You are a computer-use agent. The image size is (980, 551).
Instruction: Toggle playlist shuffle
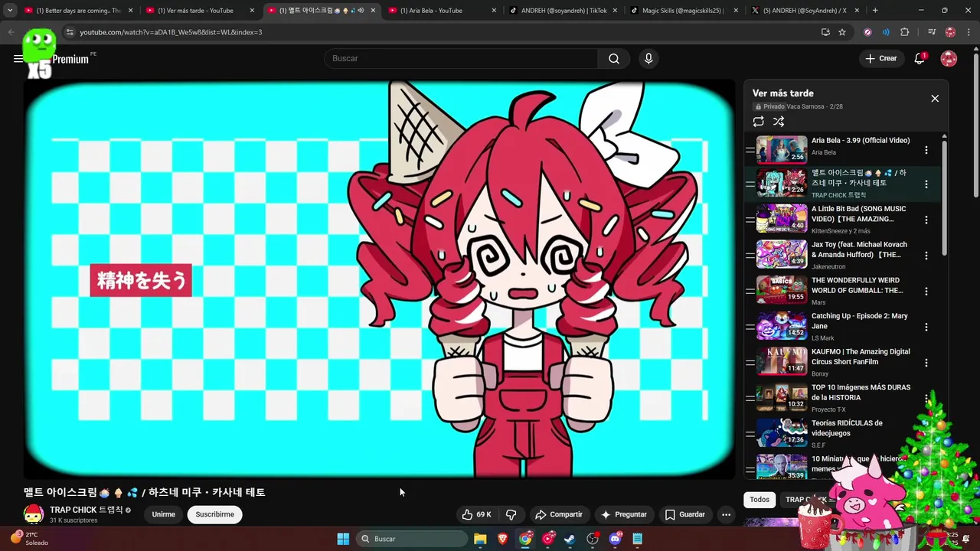pyautogui.click(x=779, y=122)
